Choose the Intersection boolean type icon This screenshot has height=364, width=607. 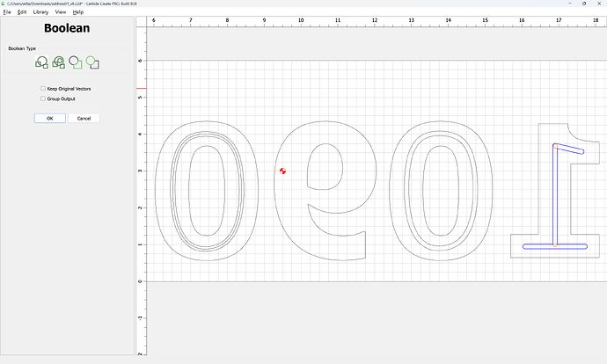click(59, 62)
